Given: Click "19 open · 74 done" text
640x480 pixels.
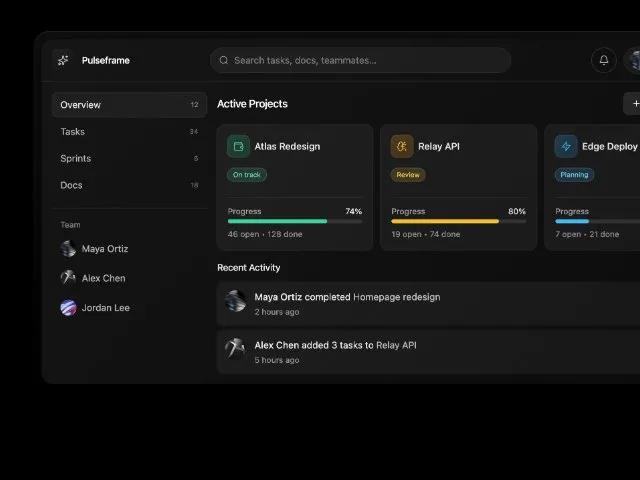Looking at the screenshot, I should coord(426,234).
